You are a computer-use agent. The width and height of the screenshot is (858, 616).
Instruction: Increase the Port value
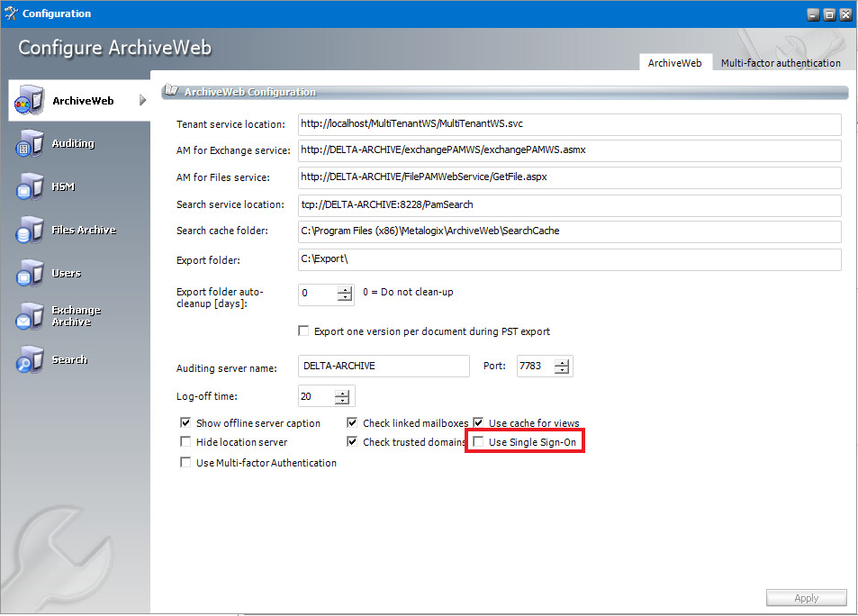562,362
